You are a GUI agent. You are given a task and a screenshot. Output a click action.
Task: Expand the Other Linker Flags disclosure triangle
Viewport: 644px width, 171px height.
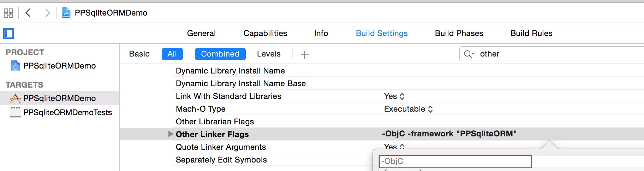171,134
